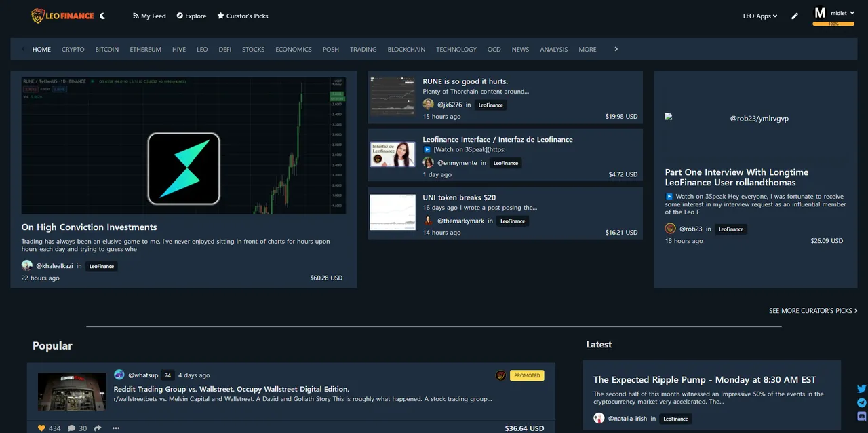Click the right chevron to scroll categories

[616, 49]
